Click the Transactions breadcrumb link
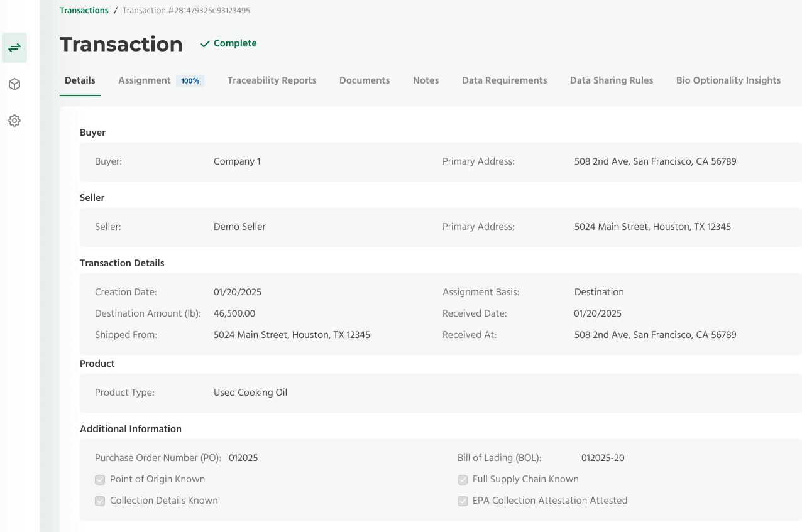The width and height of the screenshot is (802, 532). point(84,11)
